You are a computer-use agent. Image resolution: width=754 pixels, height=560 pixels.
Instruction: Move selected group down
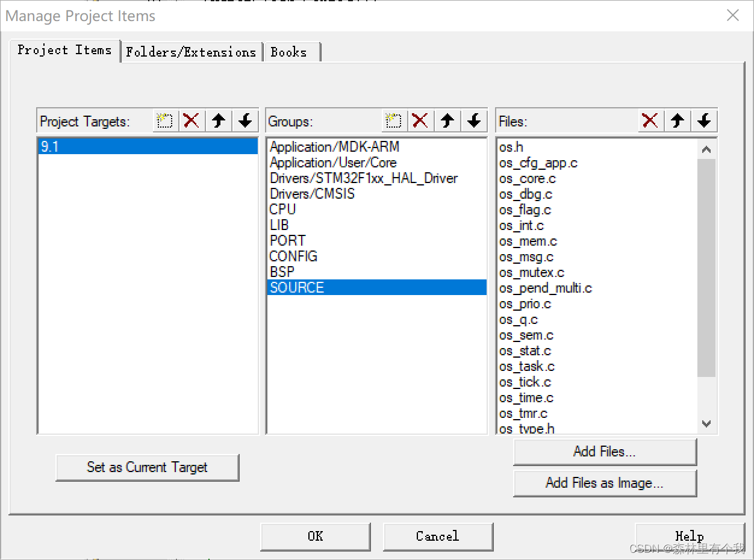point(474,120)
